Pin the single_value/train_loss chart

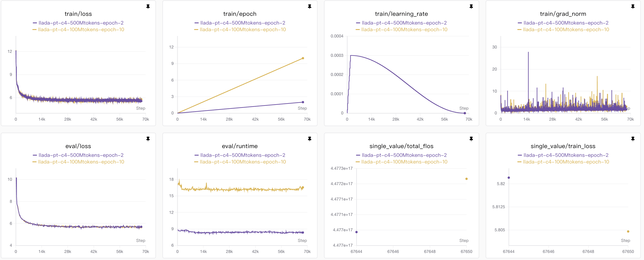[x=633, y=139]
